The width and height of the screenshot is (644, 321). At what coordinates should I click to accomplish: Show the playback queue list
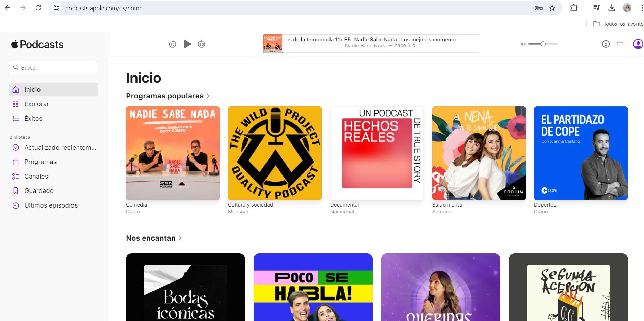point(620,44)
